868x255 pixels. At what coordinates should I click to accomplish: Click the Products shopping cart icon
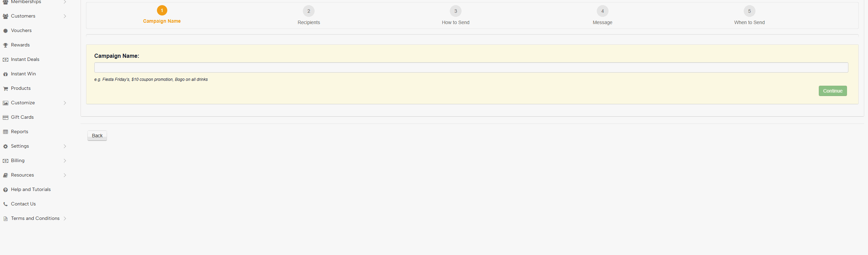click(x=6, y=88)
